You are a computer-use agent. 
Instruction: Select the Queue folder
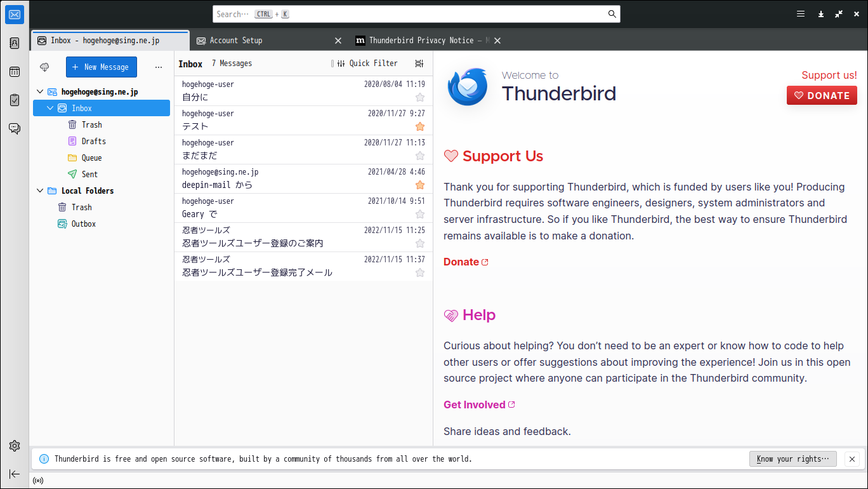coord(102,158)
